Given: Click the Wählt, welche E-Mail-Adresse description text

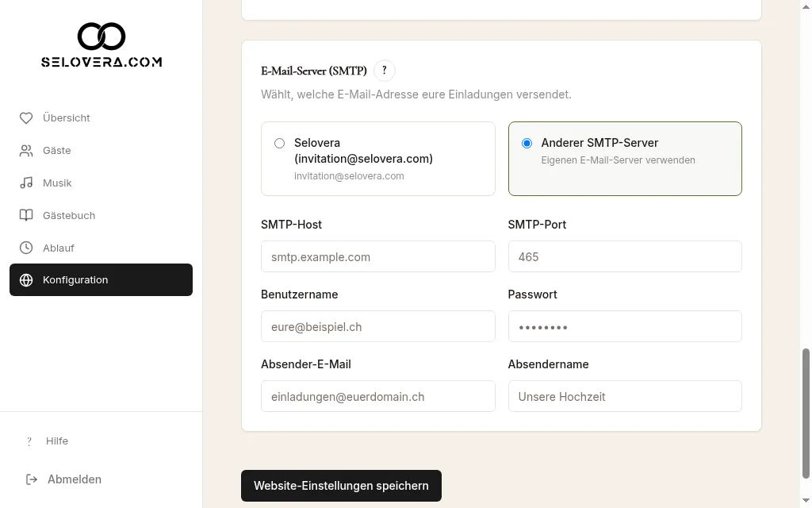Looking at the screenshot, I should (x=416, y=94).
